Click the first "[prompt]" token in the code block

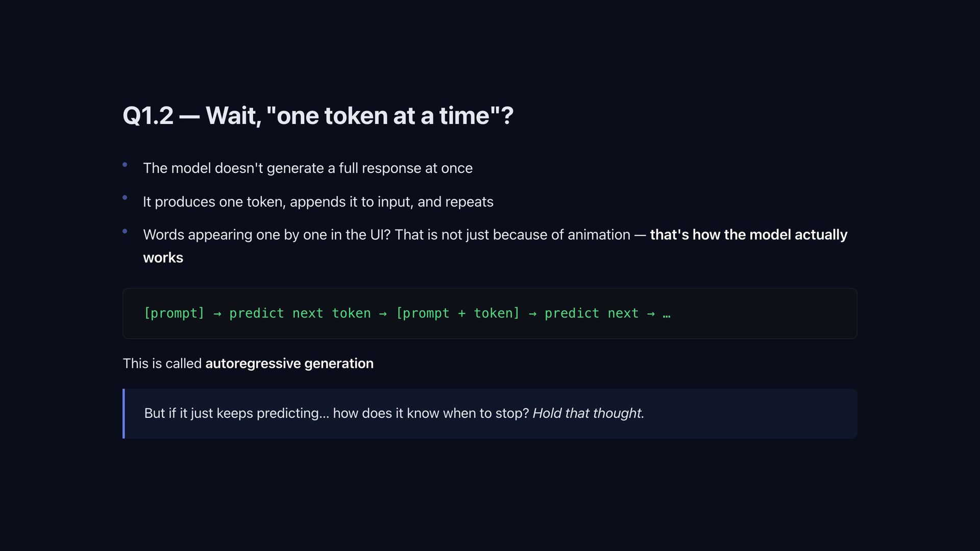coord(174,313)
